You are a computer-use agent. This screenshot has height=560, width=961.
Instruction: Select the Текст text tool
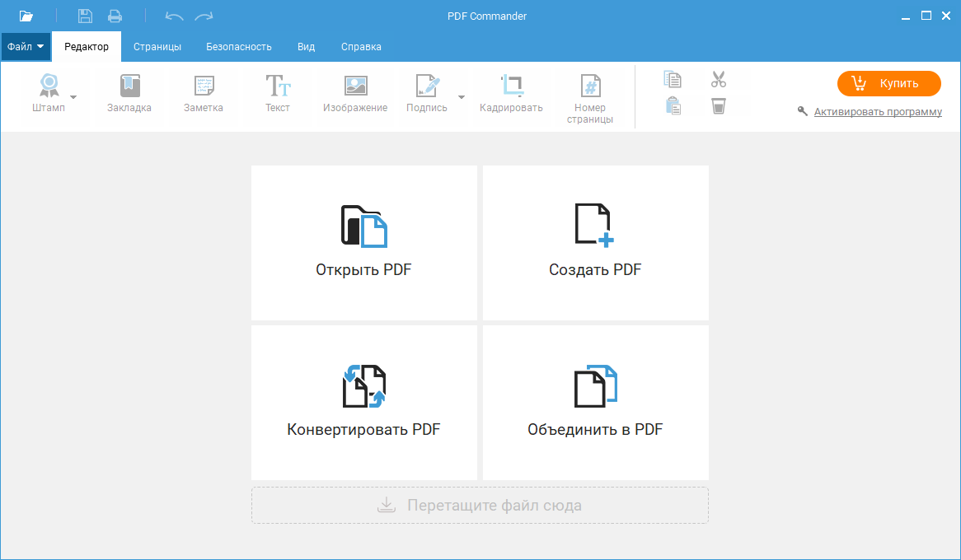tap(278, 93)
